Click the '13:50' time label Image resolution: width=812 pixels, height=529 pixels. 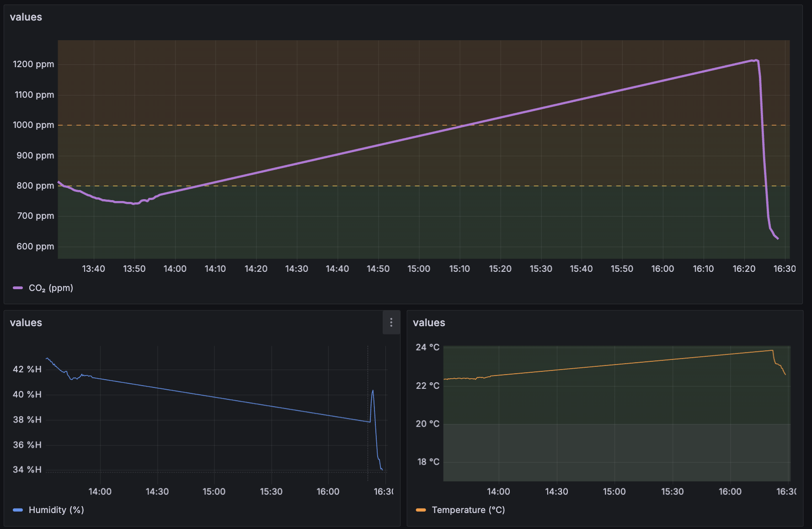[134, 269]
